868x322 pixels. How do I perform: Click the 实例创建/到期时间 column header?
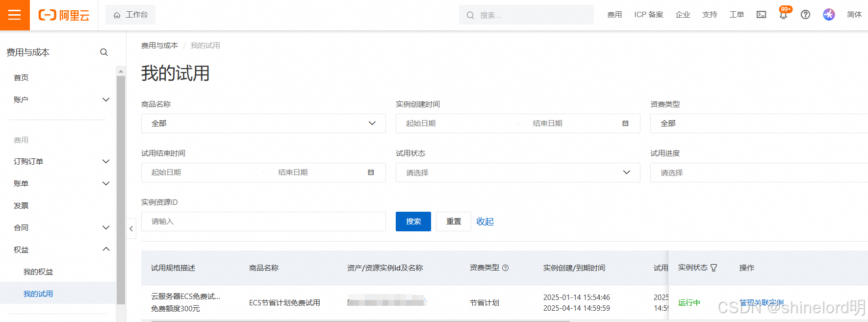574,268
